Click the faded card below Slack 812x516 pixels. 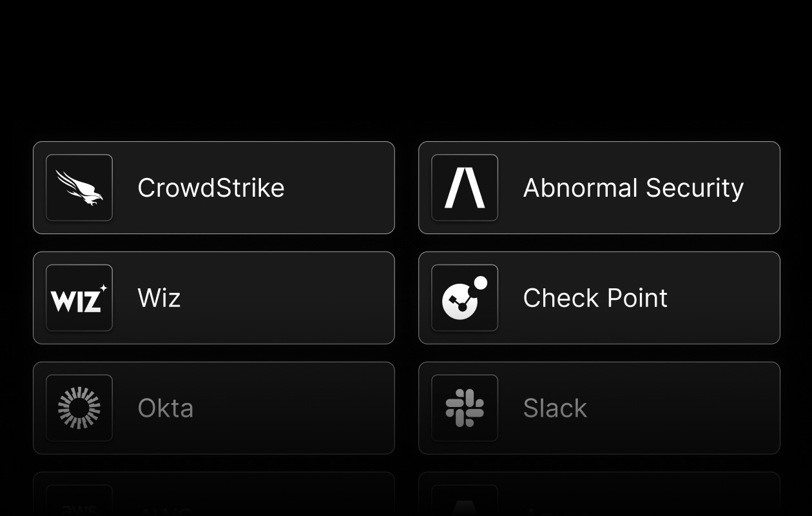pyautogui.click(x=599, y=495)
